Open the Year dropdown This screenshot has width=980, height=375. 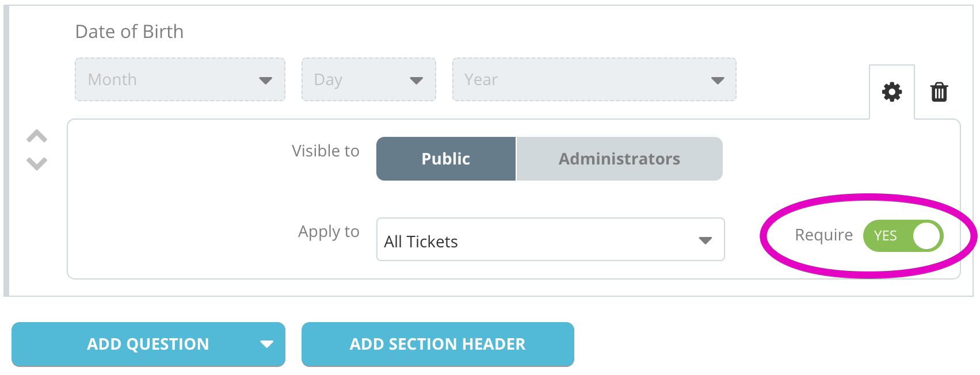click(x=594, y=79)
